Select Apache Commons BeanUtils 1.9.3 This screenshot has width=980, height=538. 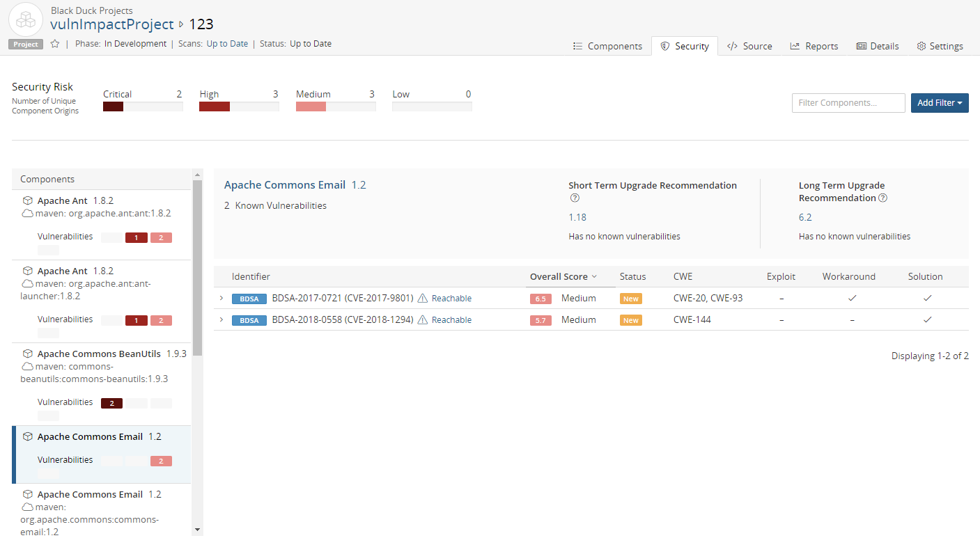coord(102,384)
